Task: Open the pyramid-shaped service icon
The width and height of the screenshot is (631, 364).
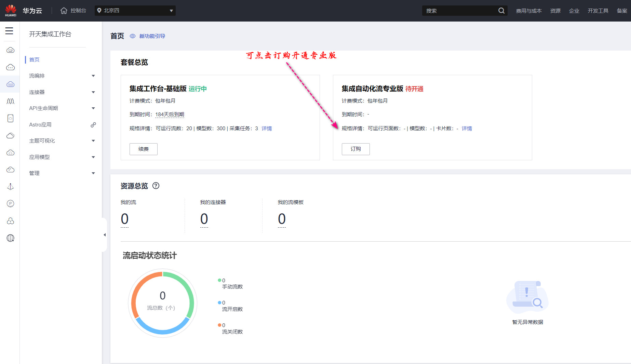Action: click(x=11, y=187)
